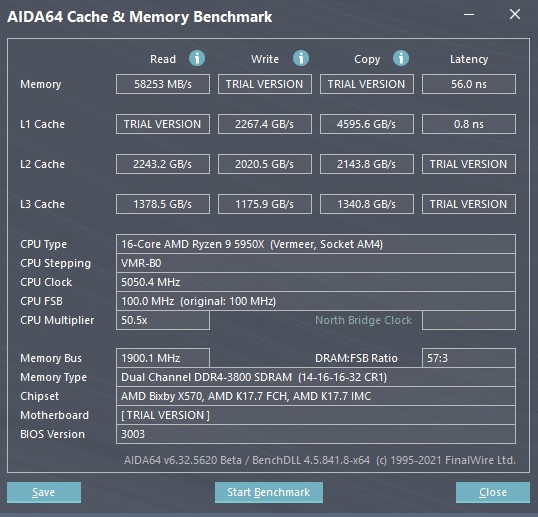Click the CPU Stepping label
538x517 pixels.
coord(55,263)
